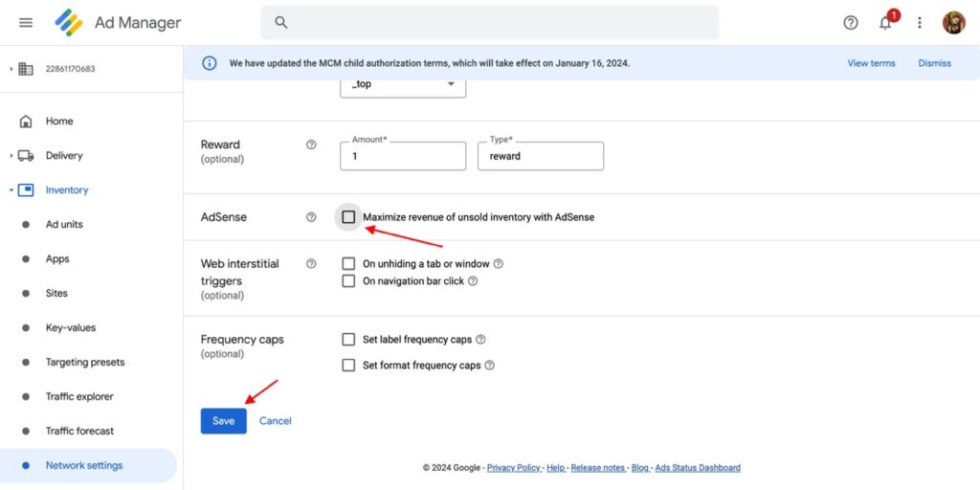Click the help icon beside Reward
980x490 pixels.
pyautogui.click(x=311, y=145)
